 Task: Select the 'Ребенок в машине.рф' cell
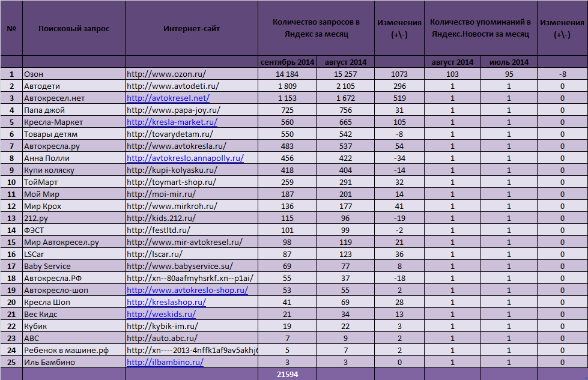74,350
